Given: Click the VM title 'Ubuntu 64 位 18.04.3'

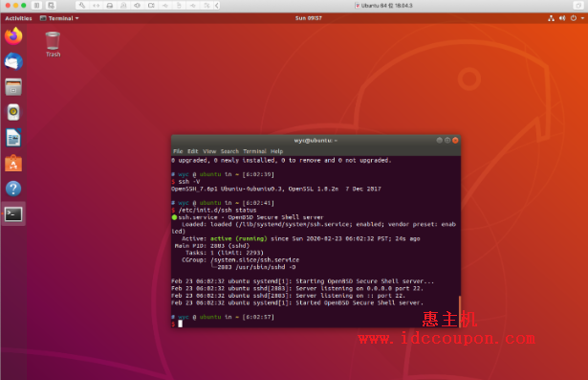Looking at the screenshot, I should pyautogui.click(x=386, y=6).
